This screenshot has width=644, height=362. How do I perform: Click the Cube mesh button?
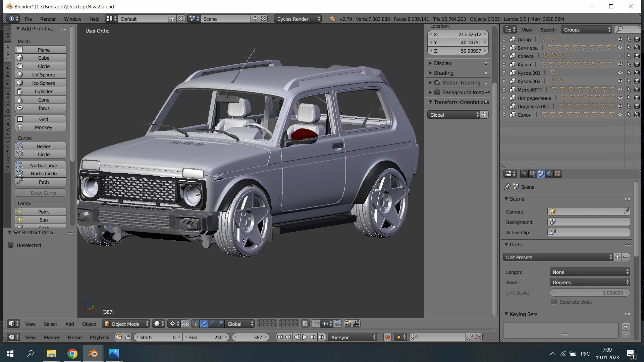coord(40,58)
